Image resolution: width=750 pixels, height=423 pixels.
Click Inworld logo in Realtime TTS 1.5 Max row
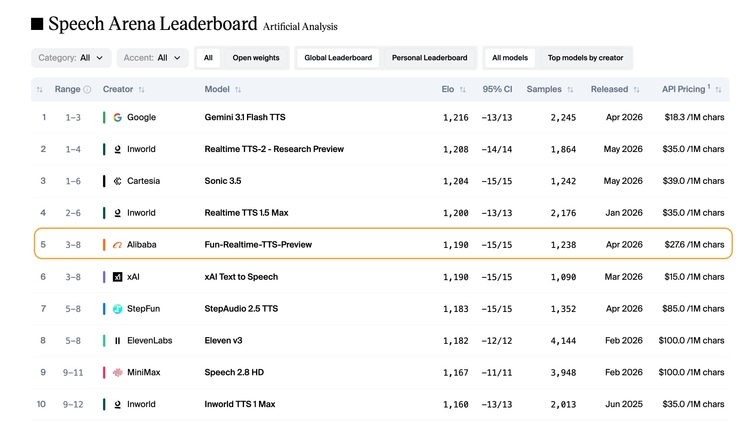117,213
